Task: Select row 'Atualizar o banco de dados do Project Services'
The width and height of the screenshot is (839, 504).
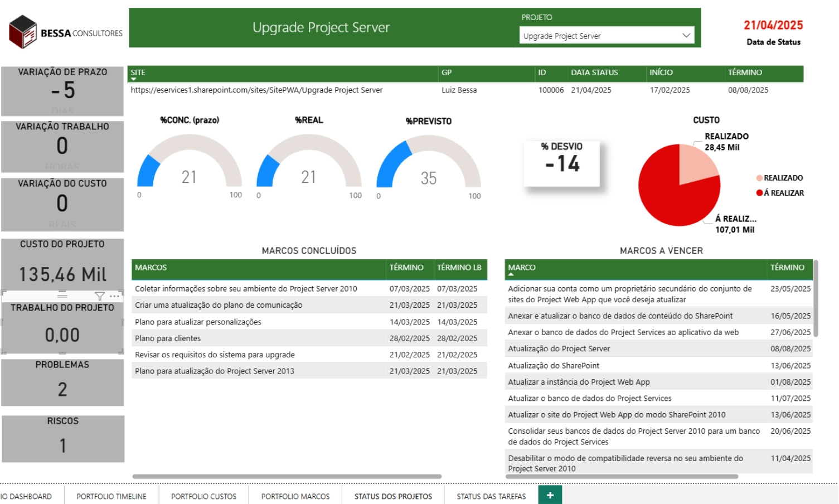Action: click(x=659, y=398)
